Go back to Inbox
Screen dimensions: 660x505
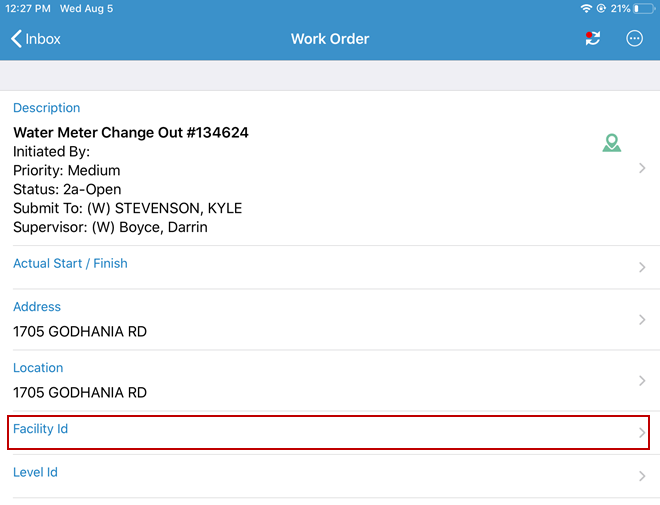(x=36, y=39)
